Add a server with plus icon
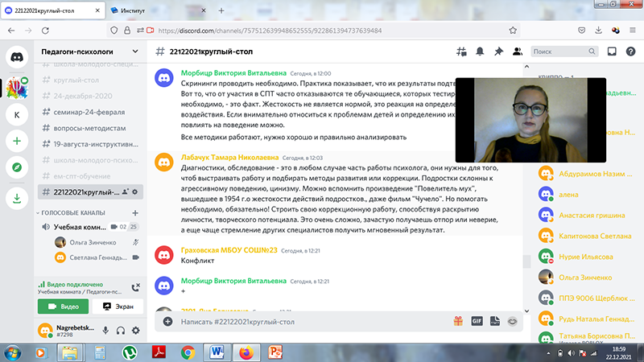Image resolution: width=644 pixels, height=362 pixels. (17, 142)
